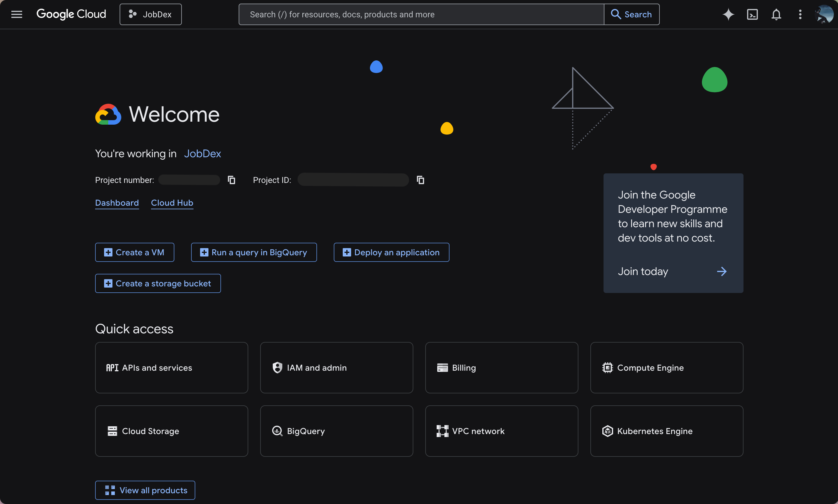Open the Google Developer Programme promo card text
The width and height of the screenshot is (838, 504).
coord(672,216)
